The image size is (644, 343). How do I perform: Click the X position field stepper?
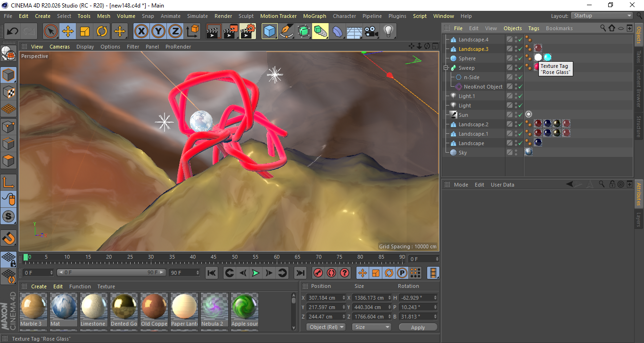click(344, 298)
